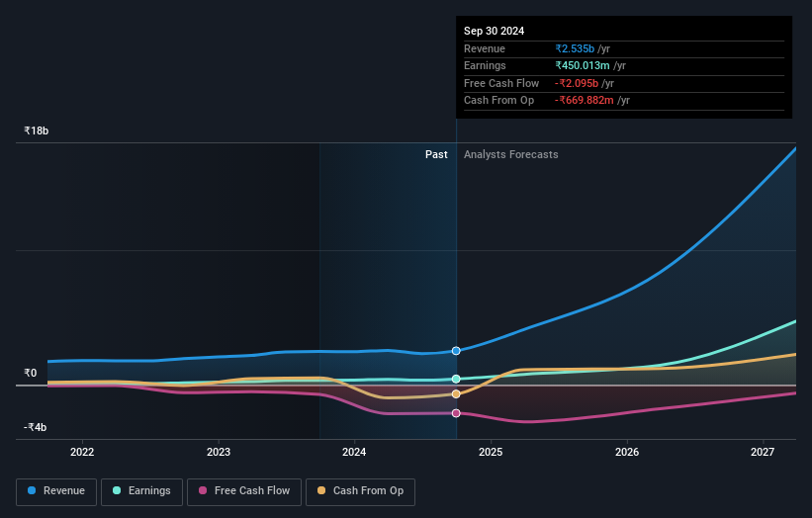
Task: Click the 2027 x-axis label
Action: pos(763,452)
